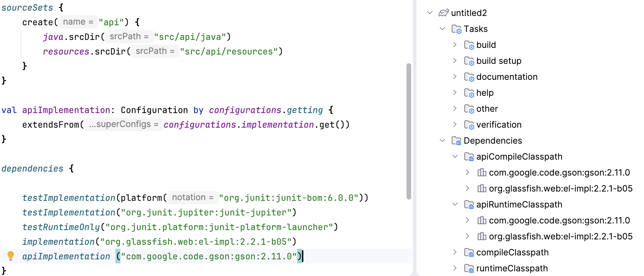Expand the documentation tasks group
Image resolution: width=644 pixels, height=276 pixels.
click(455, 76)
